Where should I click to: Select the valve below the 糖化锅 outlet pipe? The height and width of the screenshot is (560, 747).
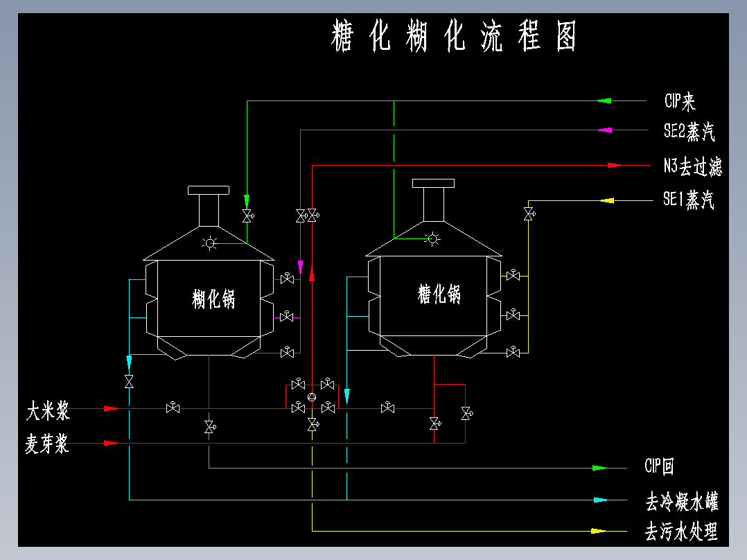(435, 423)
